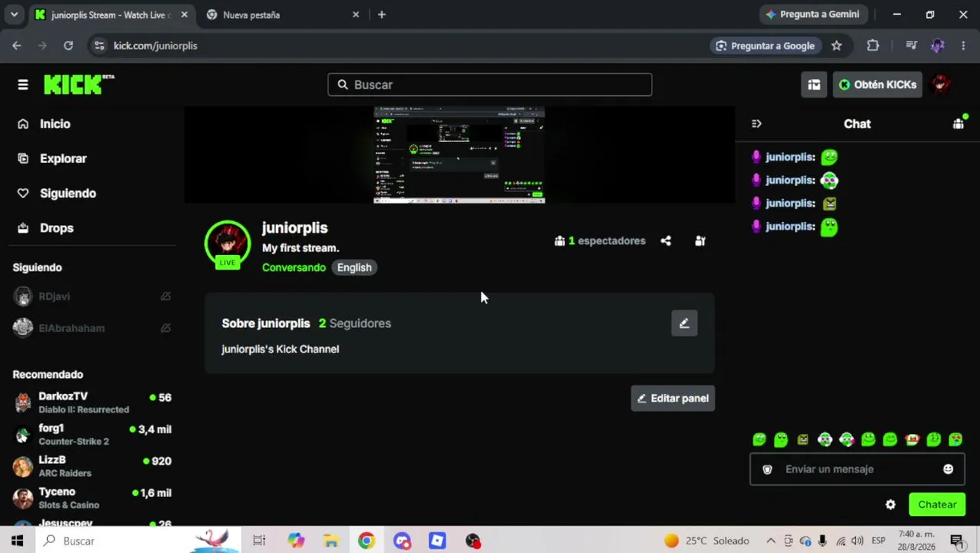Open Chrome extensions puzzle icon

tap(873, 46)
